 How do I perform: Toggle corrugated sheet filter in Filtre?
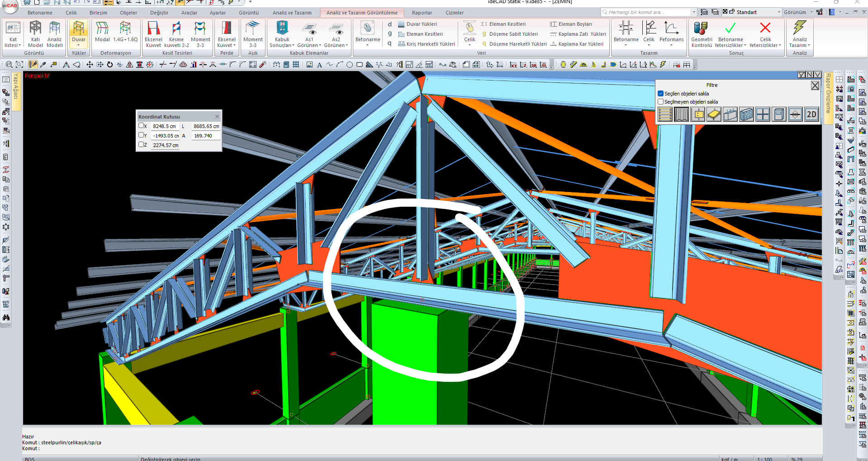point(681,114)
